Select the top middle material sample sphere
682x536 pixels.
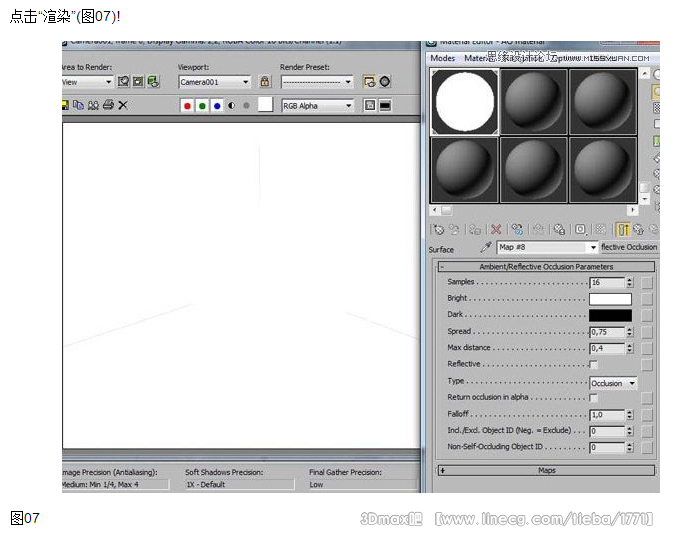[534, 101]
